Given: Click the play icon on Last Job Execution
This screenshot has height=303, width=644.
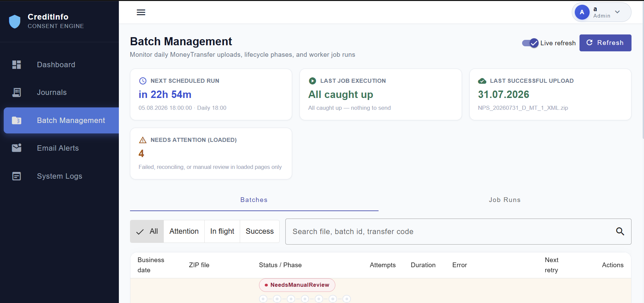Looking at the screenshot, I should (x=312, y=81).
